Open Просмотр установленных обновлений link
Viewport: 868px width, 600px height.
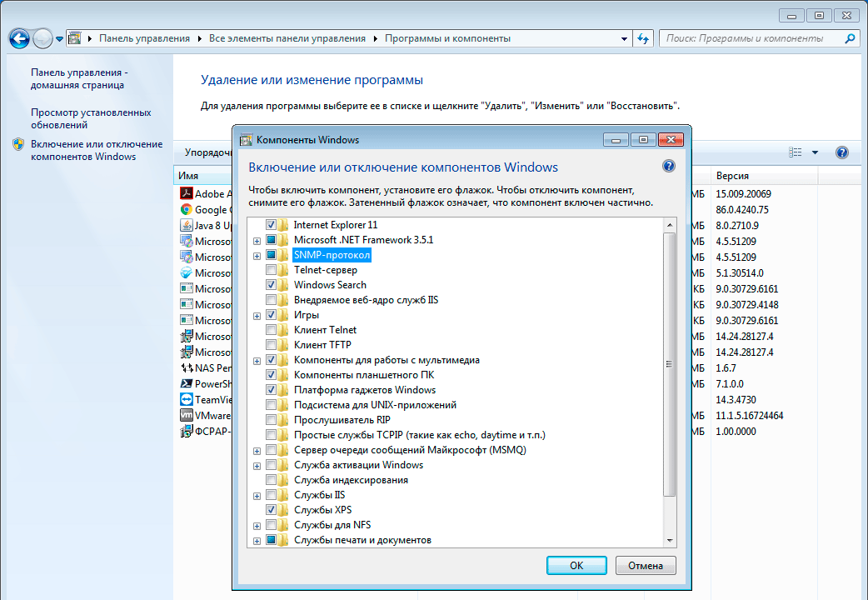point(91,118)
